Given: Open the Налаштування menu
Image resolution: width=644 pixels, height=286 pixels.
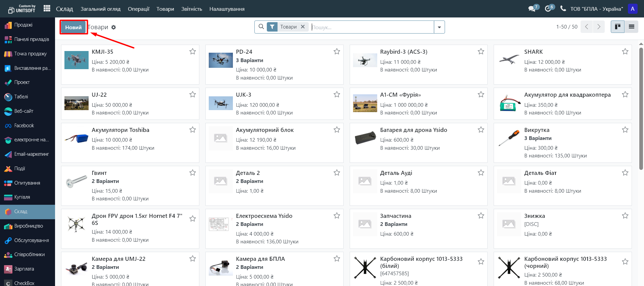Looking at the screenshot, I should [227, 9].
